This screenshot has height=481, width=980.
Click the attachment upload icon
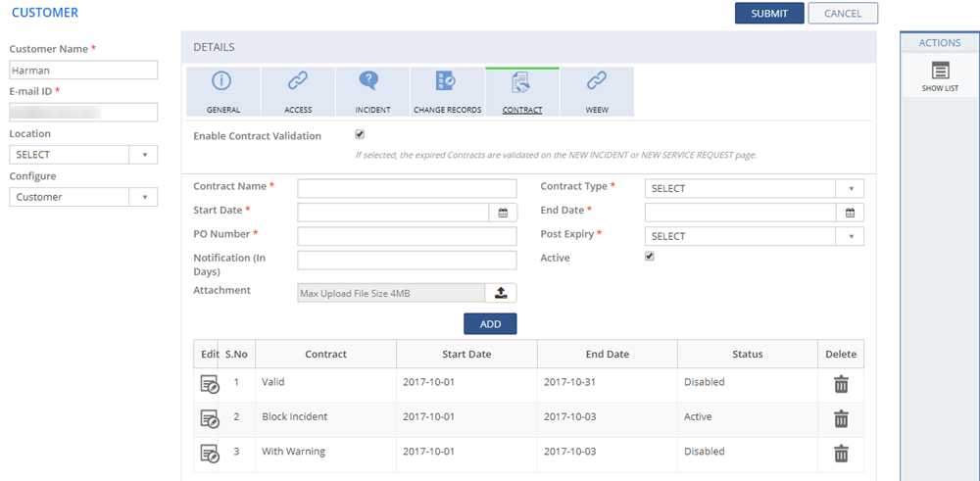[500, 293]
